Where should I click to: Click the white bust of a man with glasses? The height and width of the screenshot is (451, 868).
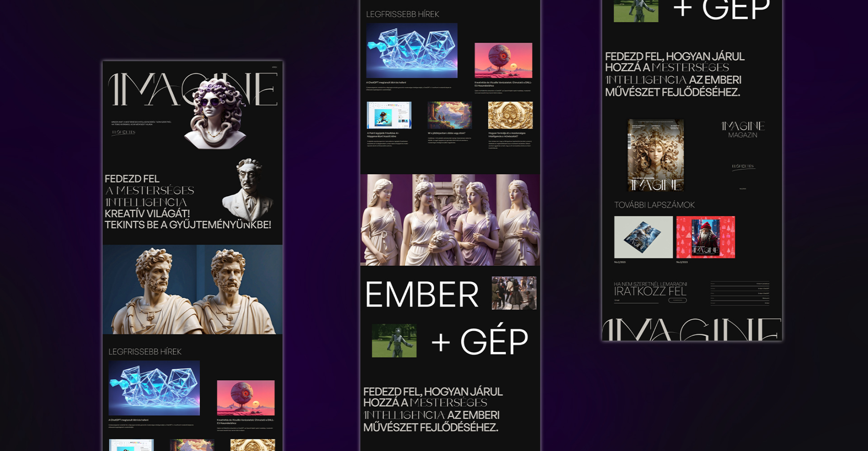pyautogui.click(x=248, y=190)
